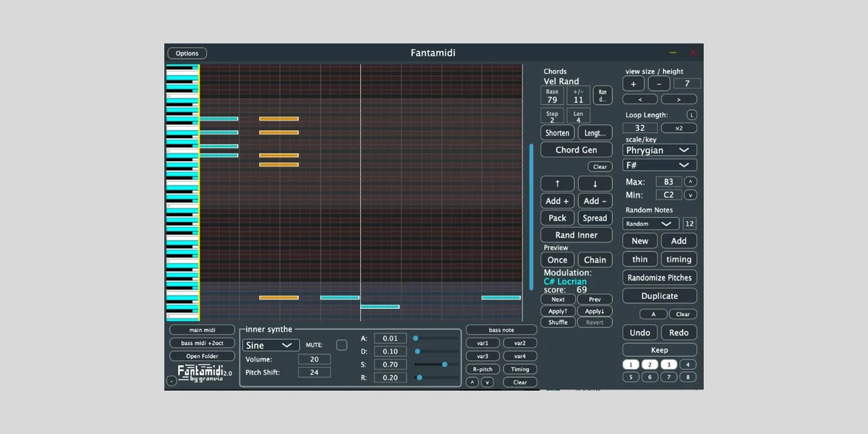Image resolution: width=868 pixels, height=434 pixels.
Task: Double the loop length with the x2 icon
Action: click(678, 127)
